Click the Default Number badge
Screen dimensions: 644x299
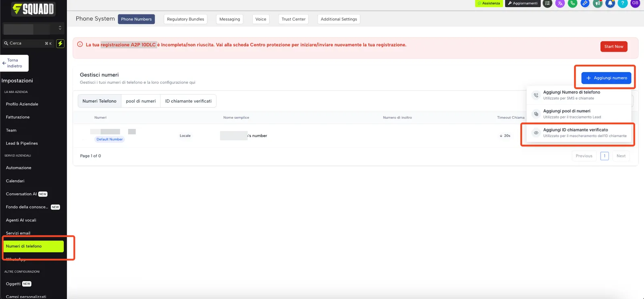[x=109, y=139]
